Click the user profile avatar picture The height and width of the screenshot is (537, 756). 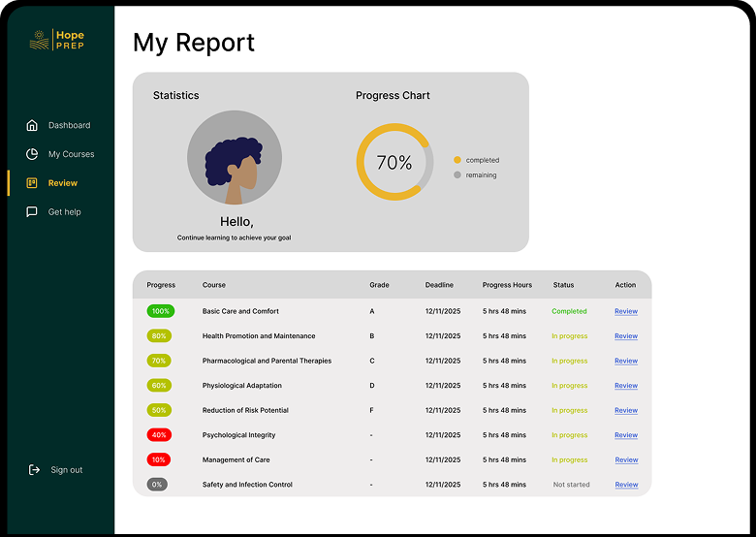(x=235, y=158)
